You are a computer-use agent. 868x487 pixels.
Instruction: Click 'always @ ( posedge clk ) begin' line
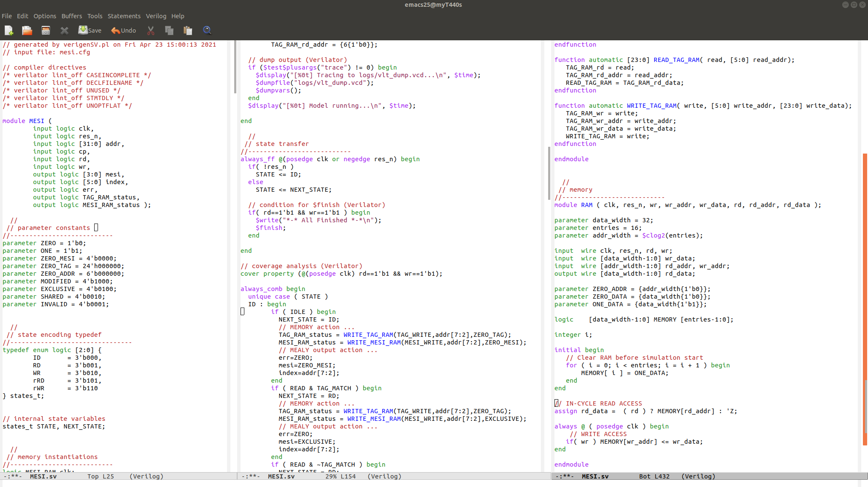click(611, 426)
